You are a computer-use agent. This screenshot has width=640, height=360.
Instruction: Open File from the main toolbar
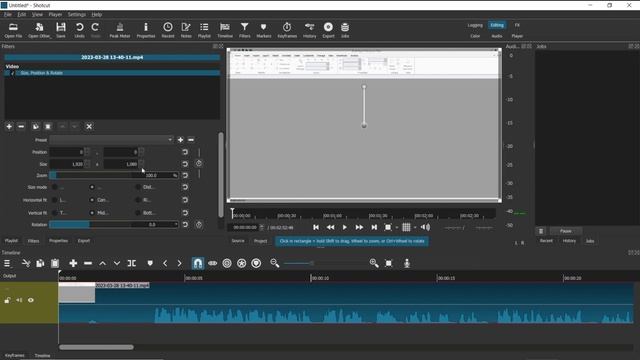[13, 30]
